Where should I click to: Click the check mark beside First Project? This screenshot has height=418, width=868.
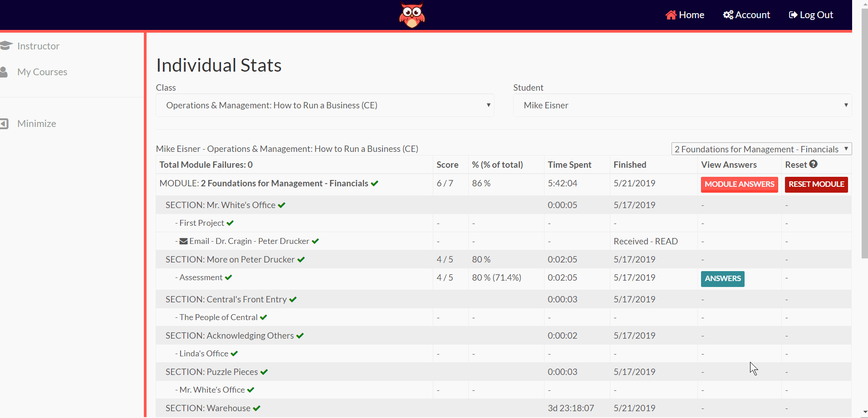(230, 223)
